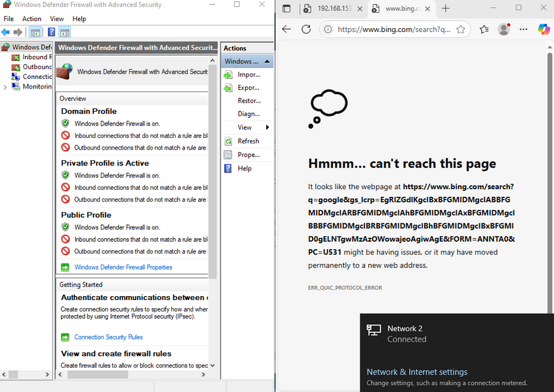Image resolution: width=554 pixels, height=392 pixels.
Task: Expand the Monitoring tree node
Action: coord(5,87)
